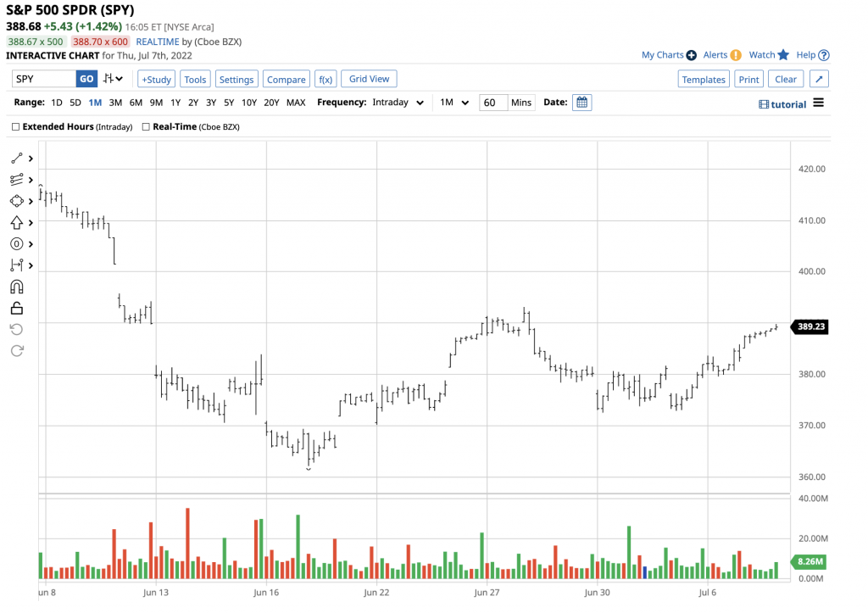The width and height of the screenshot is (868, 613).
Task: Open the Frequency Intraday dropdown
Action: [x=398, y=103]
